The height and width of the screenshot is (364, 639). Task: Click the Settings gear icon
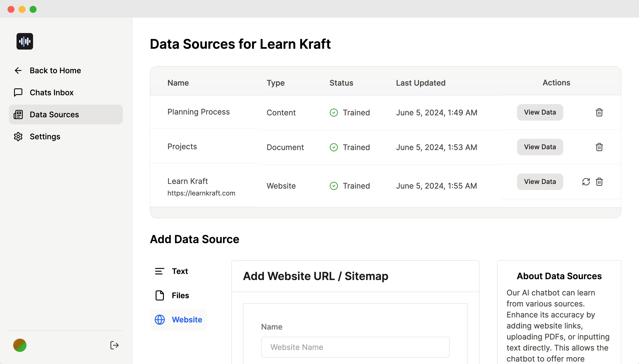coord(18,137)
